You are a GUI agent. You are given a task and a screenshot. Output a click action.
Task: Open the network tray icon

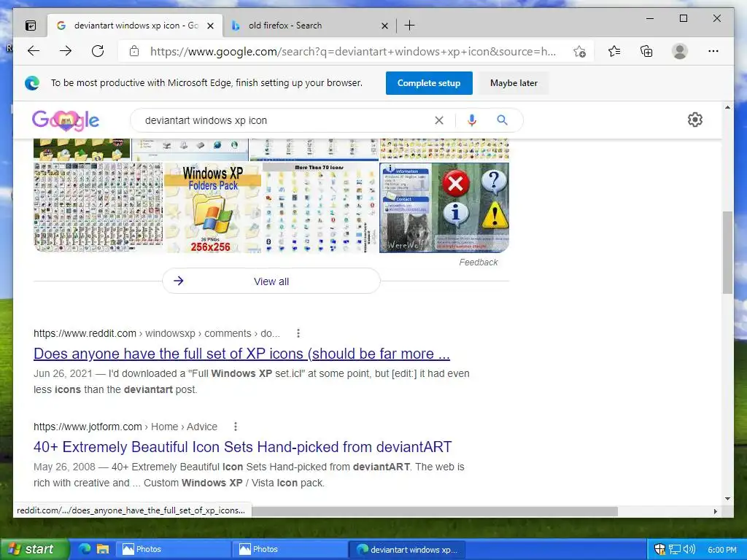[x=675, y=549]
